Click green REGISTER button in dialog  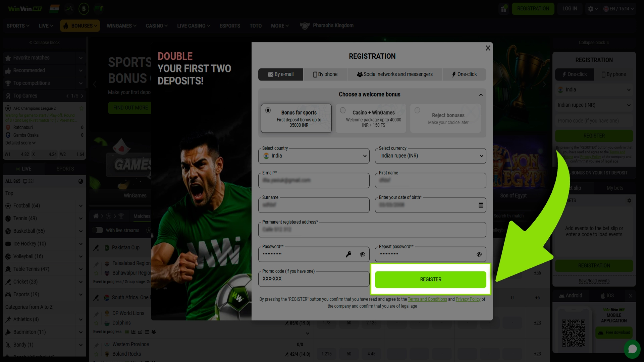(x=431, y=280)
